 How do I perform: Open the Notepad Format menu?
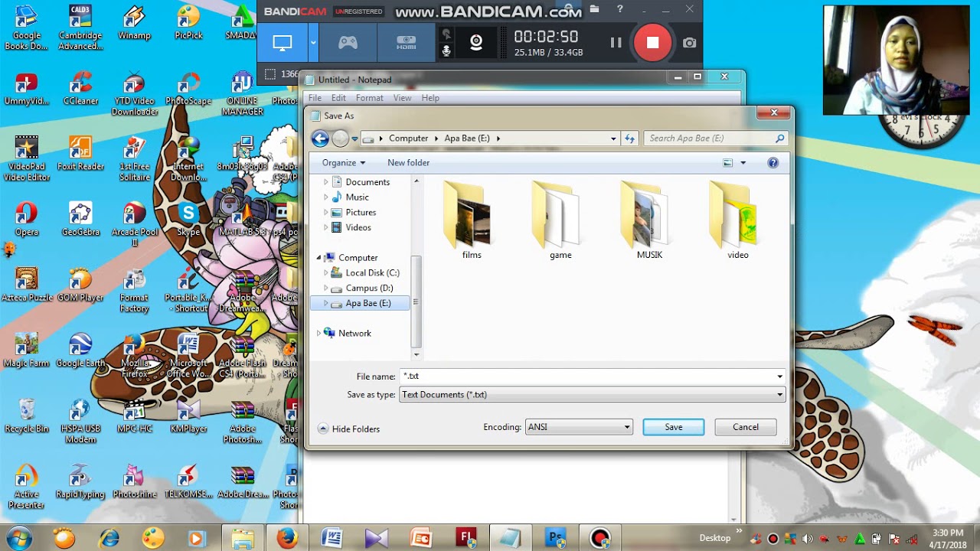pyautogui.click(x=369, y=98)
